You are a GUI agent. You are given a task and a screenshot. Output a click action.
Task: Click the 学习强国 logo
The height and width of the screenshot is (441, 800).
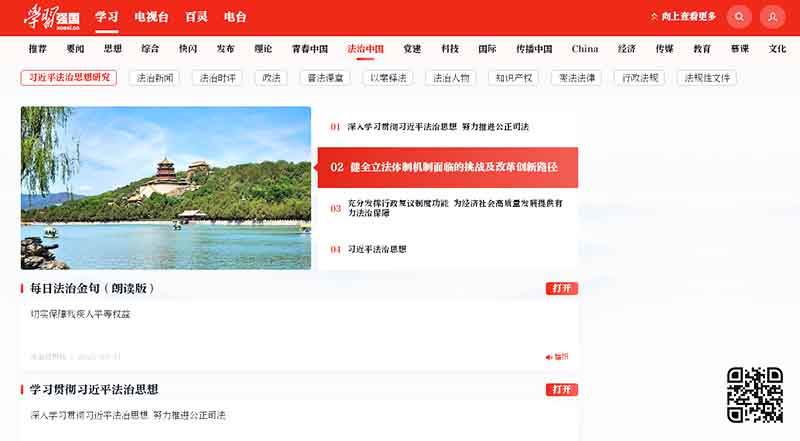(x=52, y=17)
